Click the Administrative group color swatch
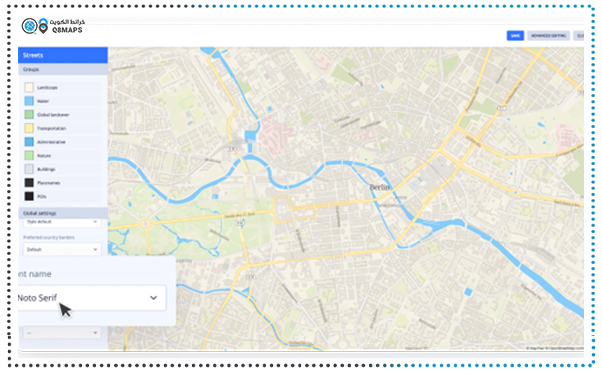The width and height of the screenshot is (602, 372). tap(29, 142)
